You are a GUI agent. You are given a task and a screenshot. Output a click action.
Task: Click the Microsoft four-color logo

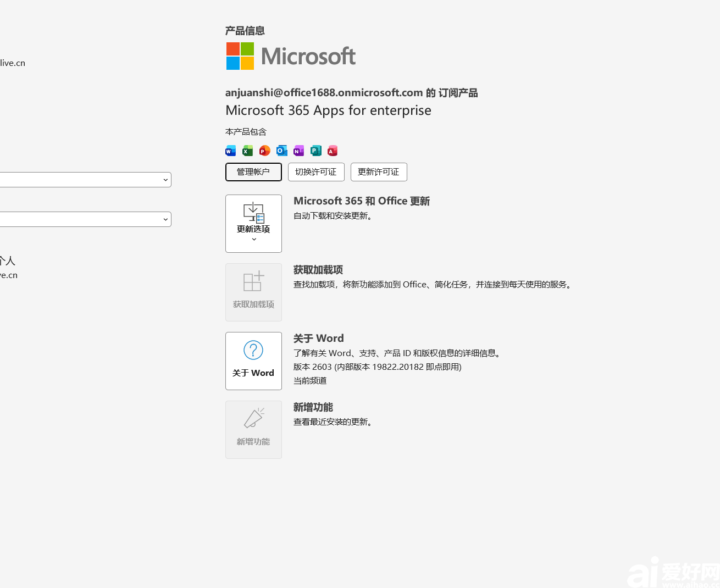click(x=240, y=56)
